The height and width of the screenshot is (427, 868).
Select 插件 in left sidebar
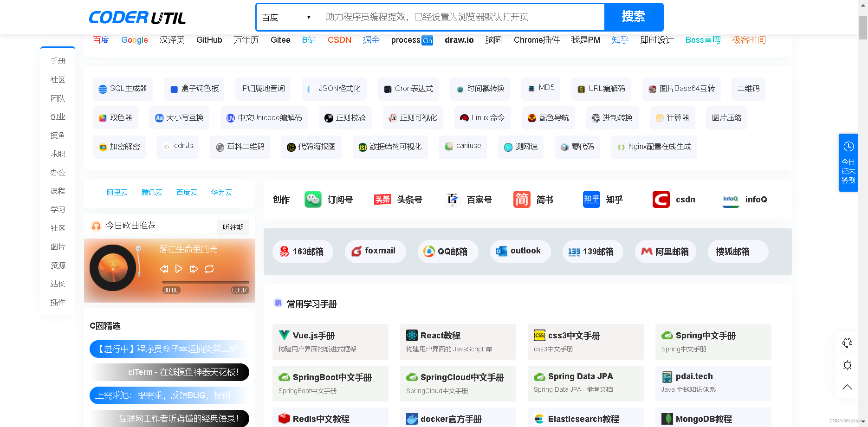(x=58, y=303)
